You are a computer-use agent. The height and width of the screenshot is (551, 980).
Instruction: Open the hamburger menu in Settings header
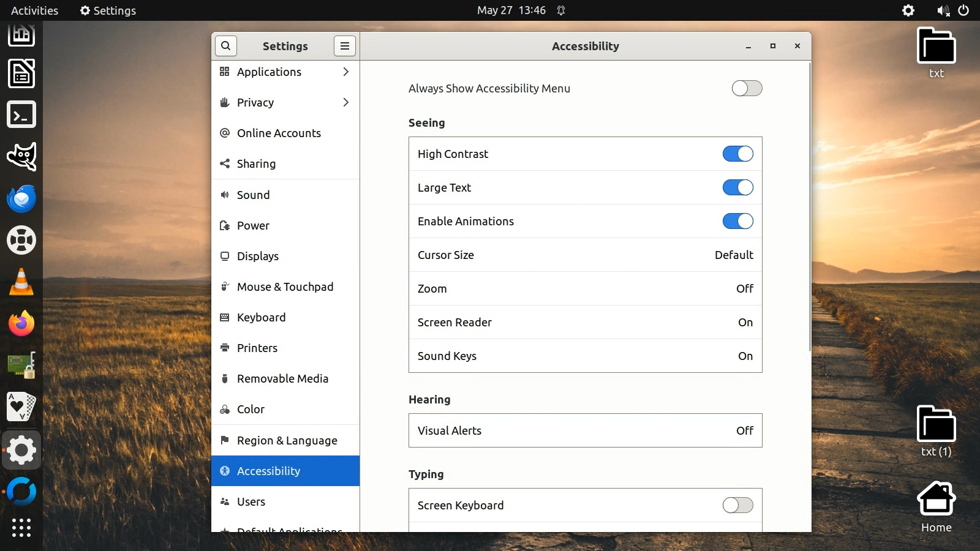click(x=345, y=46)
